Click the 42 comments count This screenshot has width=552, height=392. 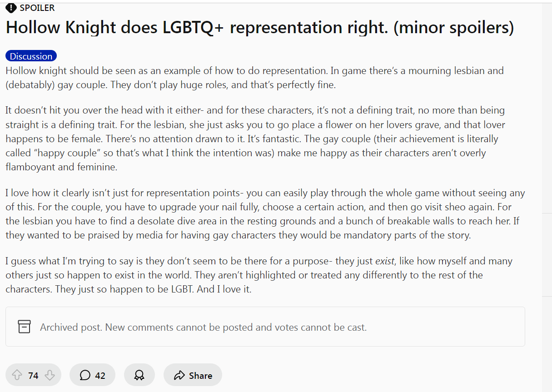click(100, 375)
